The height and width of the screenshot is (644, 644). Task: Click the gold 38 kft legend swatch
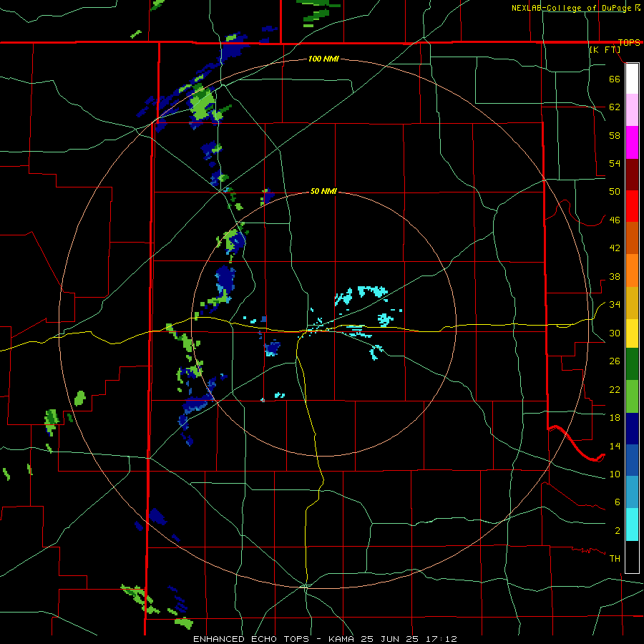(632, 303)
